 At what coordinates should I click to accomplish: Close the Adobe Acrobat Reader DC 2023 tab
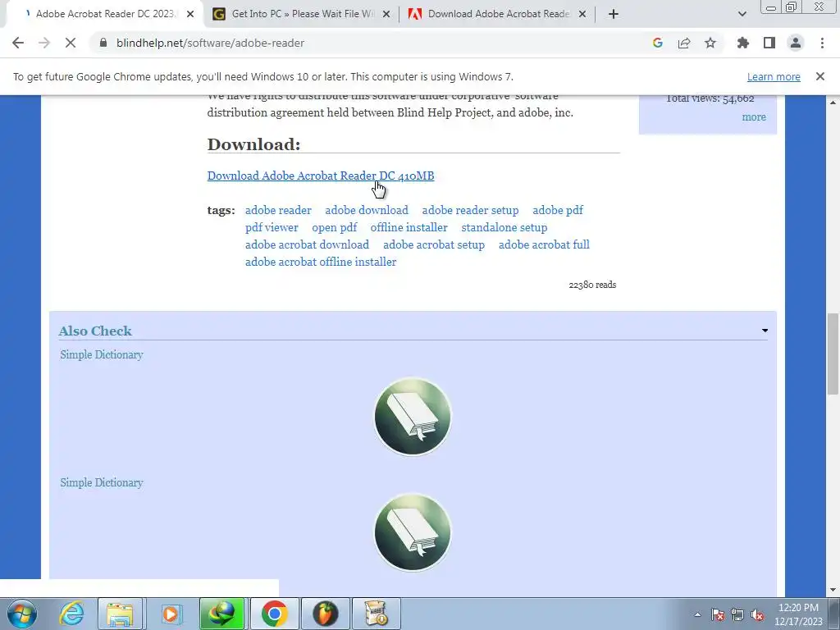[190, 14]
